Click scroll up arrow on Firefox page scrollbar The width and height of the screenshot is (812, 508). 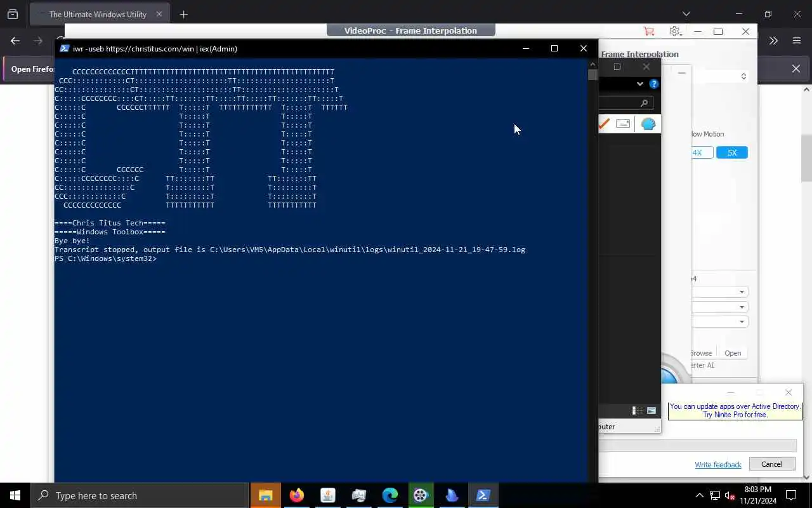[807, 90]
